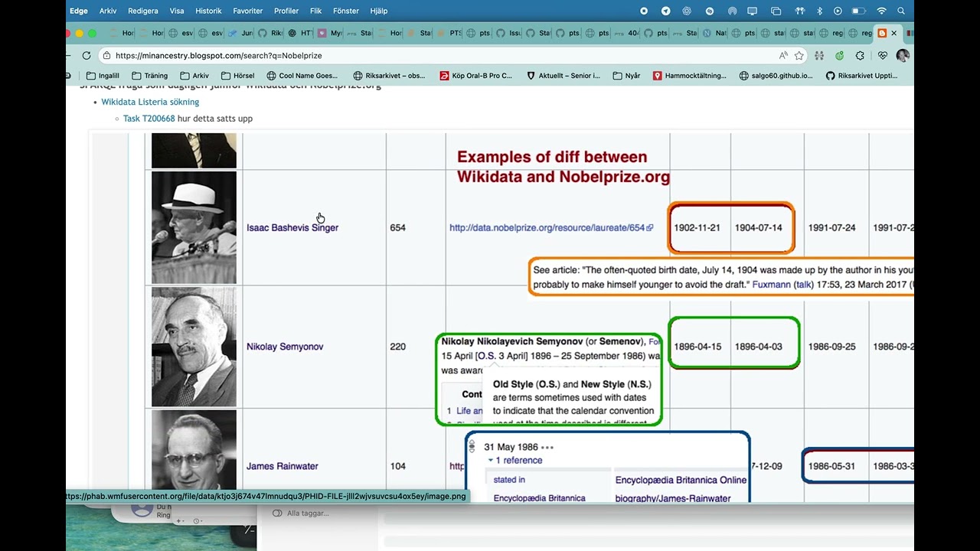Open the Flik menu
This screenshot has height=551, width=980.
click(315, 11)
